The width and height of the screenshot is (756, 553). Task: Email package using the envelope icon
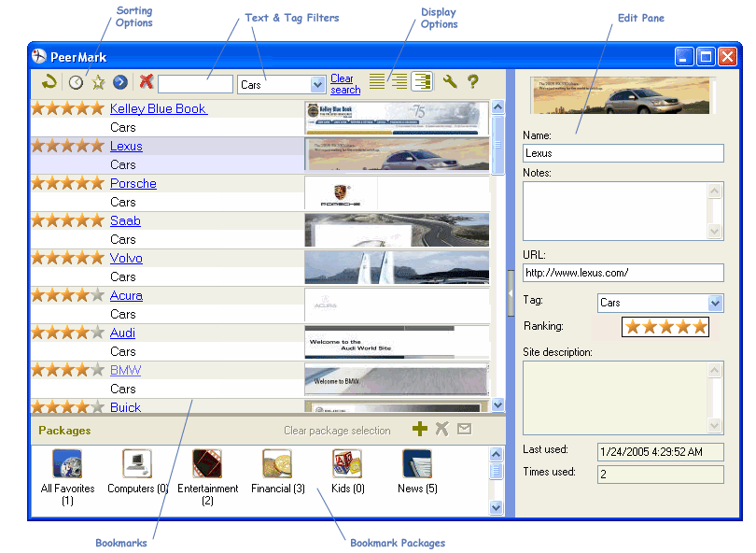point(464,429)
